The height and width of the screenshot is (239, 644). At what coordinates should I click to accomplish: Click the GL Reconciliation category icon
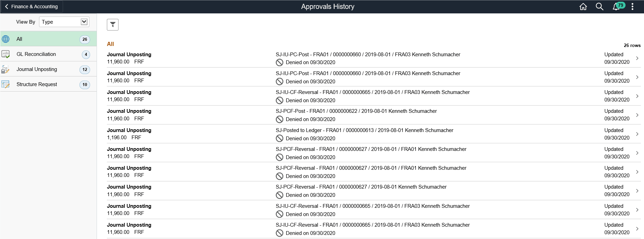tap(5, 54)
